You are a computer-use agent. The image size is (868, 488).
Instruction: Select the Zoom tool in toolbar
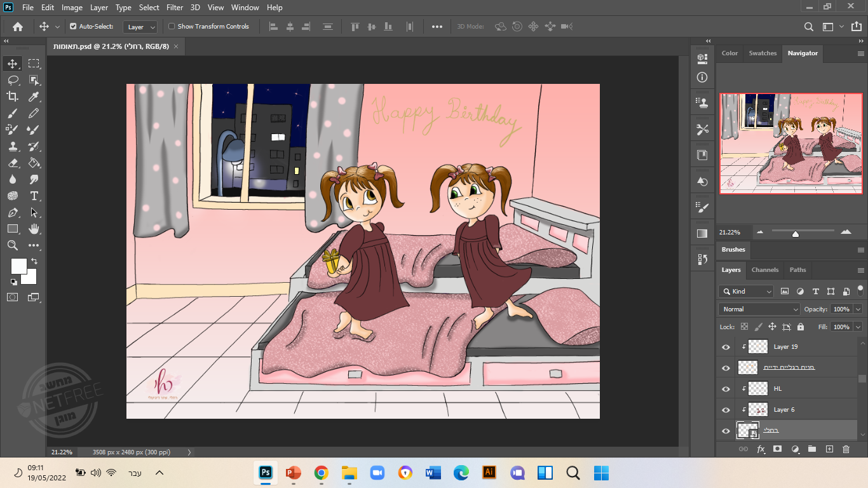click(x=12, y=245)
